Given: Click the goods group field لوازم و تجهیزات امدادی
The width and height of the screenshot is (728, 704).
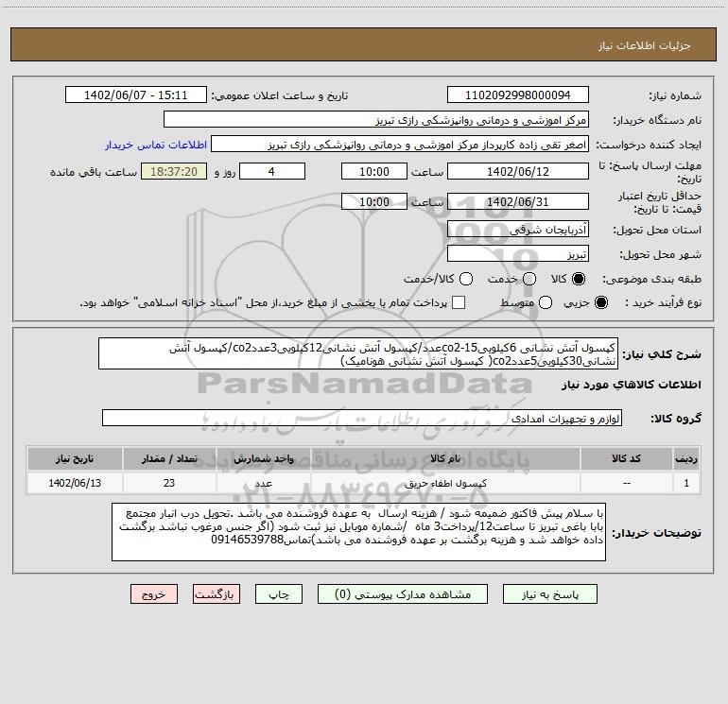Looking at the screenshot, I should click(362, 418).
